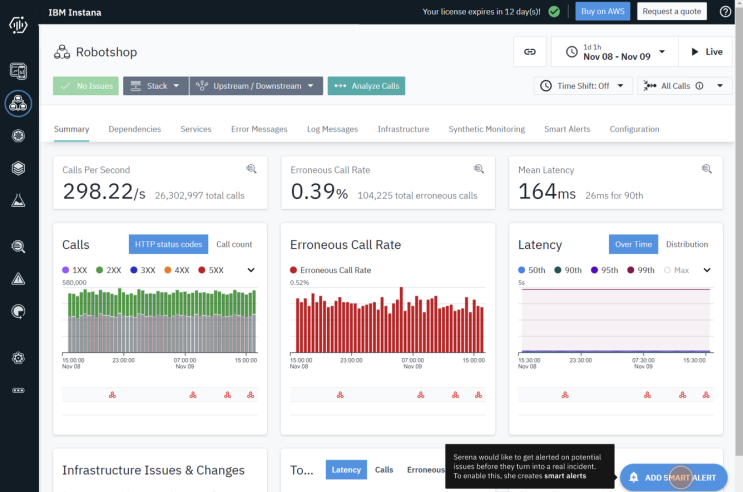Screen dimensions: 743x492
Task: Open the flask-shaped sidebar icon
Action: coord(18,200)
